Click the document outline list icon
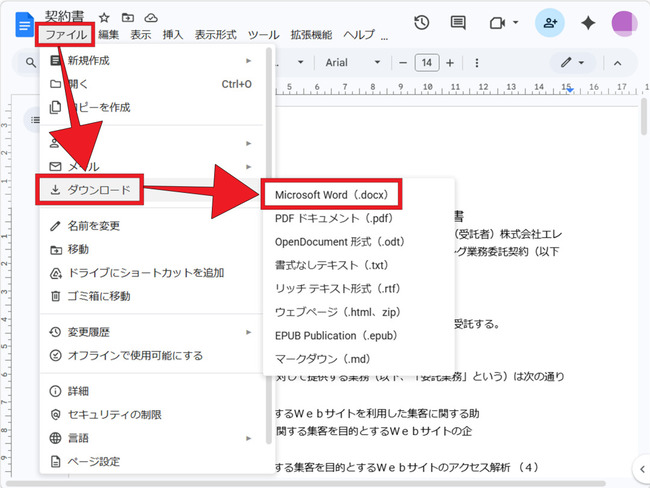Image resolution: width=650 pixels, height=488 pixels. 34,120
